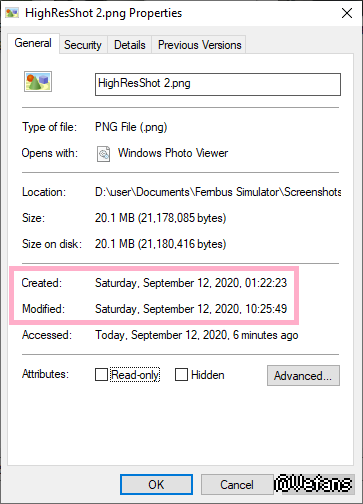The width and height of the screenshot is (363, 504).
Task: Open the Details tab
Action: pyautogui.click(x=130, y=45)
